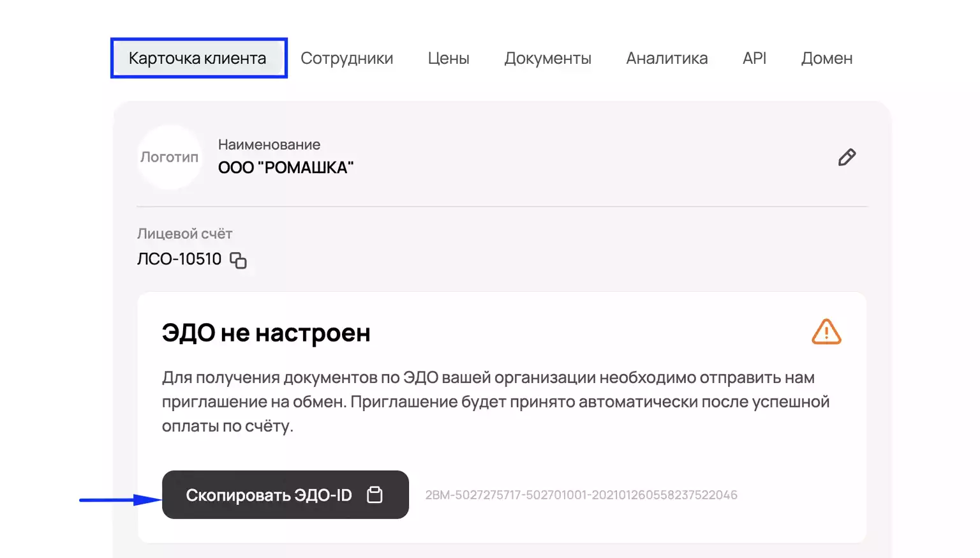Click the ЛСО-10510 account number text
This screenshot has width=980, height=558.
[x=179, y=259]
